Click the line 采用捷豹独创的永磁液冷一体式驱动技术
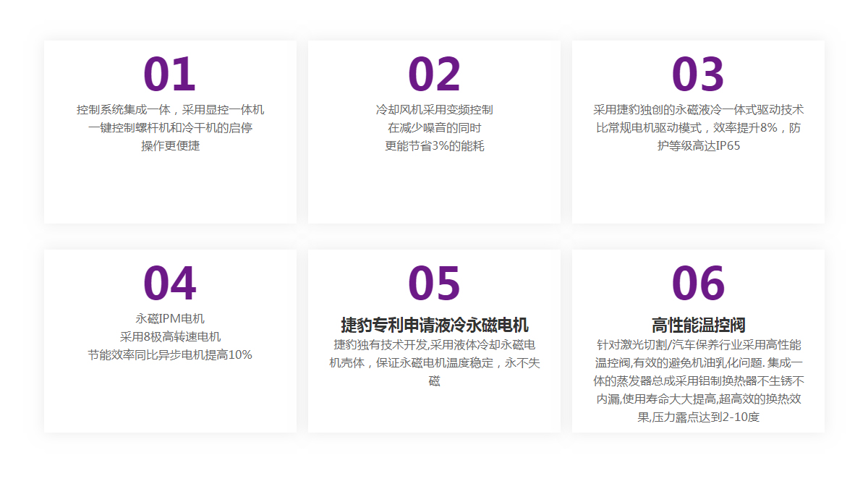This screenshot has height=489, width=868. [698, 110]
